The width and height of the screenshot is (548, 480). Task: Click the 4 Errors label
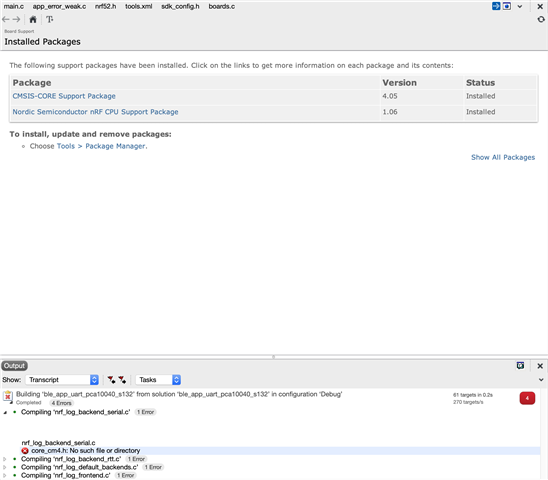click(x=62, y=403)
